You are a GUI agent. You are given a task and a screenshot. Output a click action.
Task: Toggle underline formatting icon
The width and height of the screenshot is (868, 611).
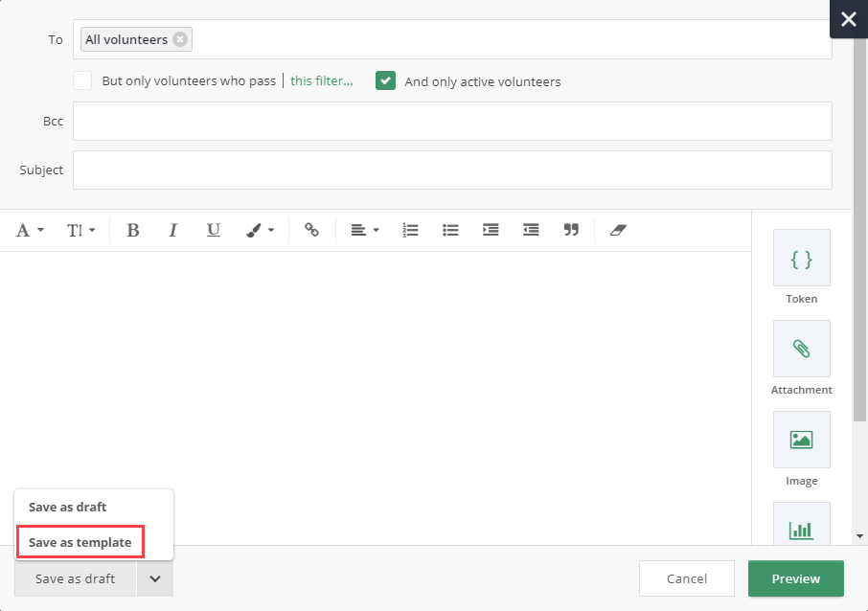(x=214, y=230)
